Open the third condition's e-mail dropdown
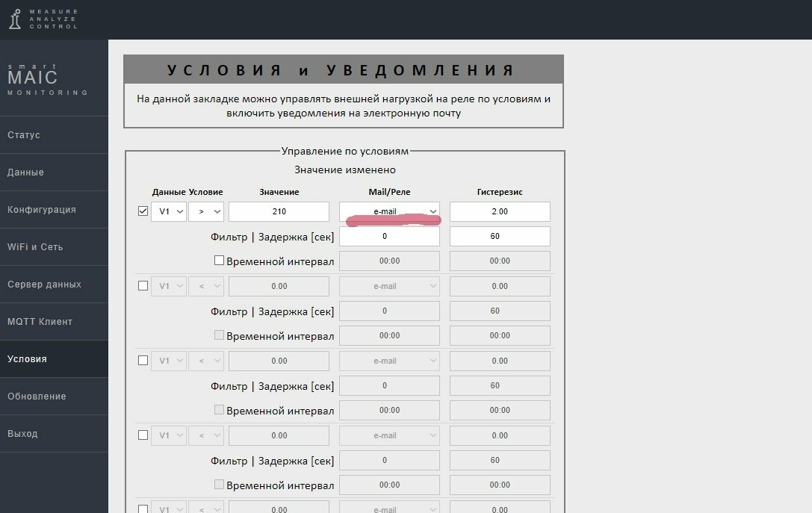The image size is (812, 513). click(x=389, y=360)
